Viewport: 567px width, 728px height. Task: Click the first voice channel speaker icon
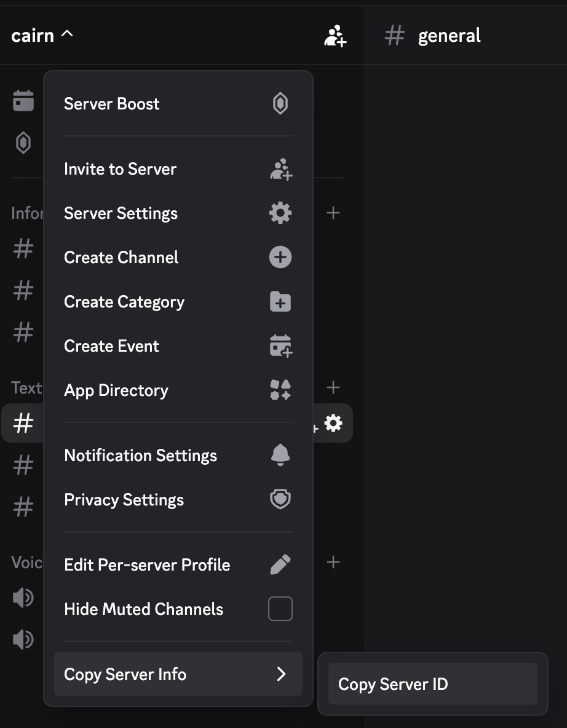(23, 598)
